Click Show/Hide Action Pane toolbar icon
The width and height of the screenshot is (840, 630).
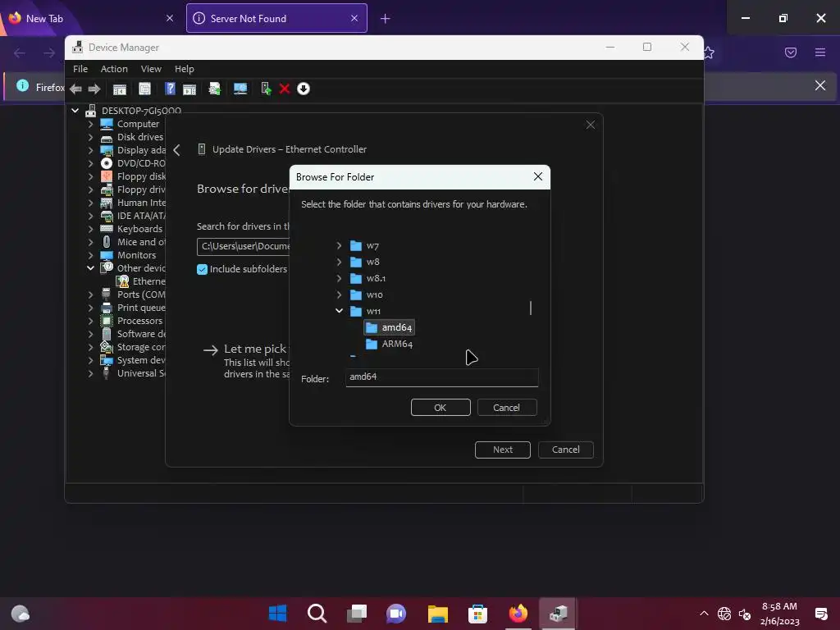[189, 89]
